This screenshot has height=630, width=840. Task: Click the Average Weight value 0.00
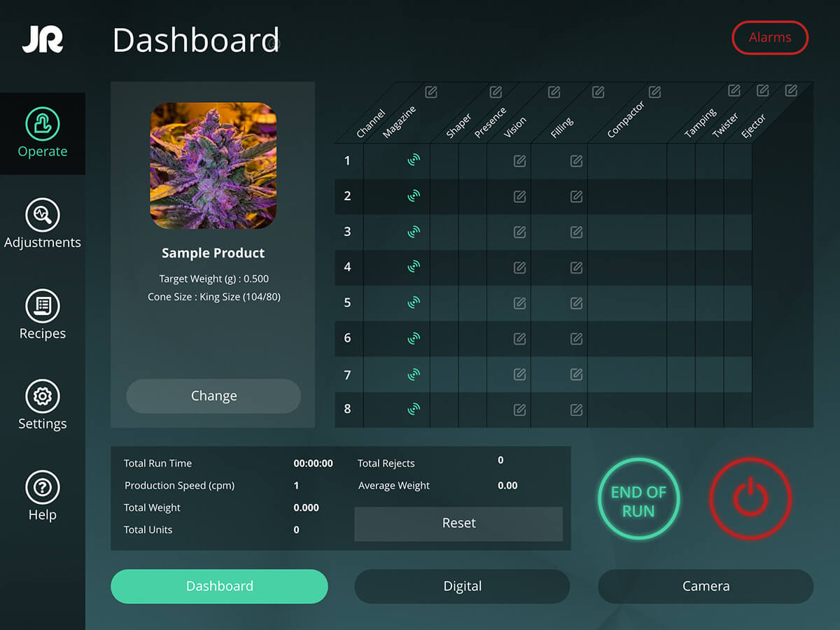(507, 486)
